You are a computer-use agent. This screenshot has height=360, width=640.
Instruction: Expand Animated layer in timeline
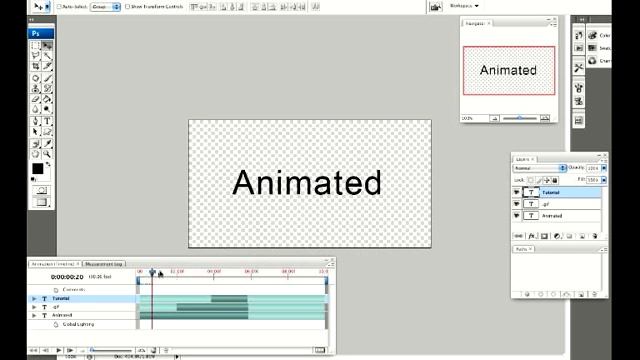point(34,315)
